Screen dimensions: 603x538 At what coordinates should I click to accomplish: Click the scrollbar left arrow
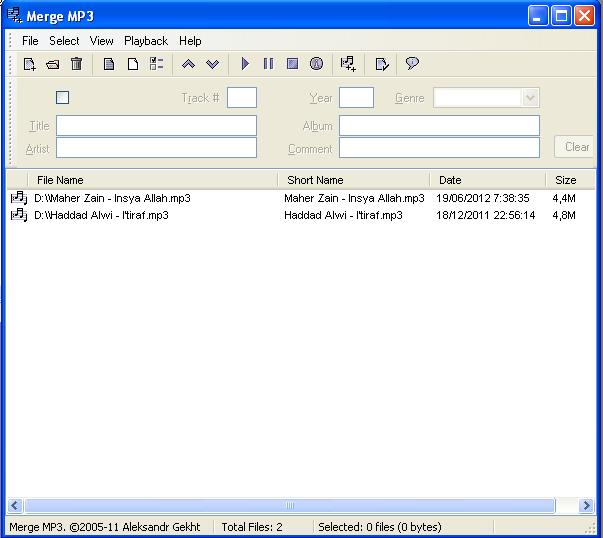pyautogui.click(x=15, y=505)
